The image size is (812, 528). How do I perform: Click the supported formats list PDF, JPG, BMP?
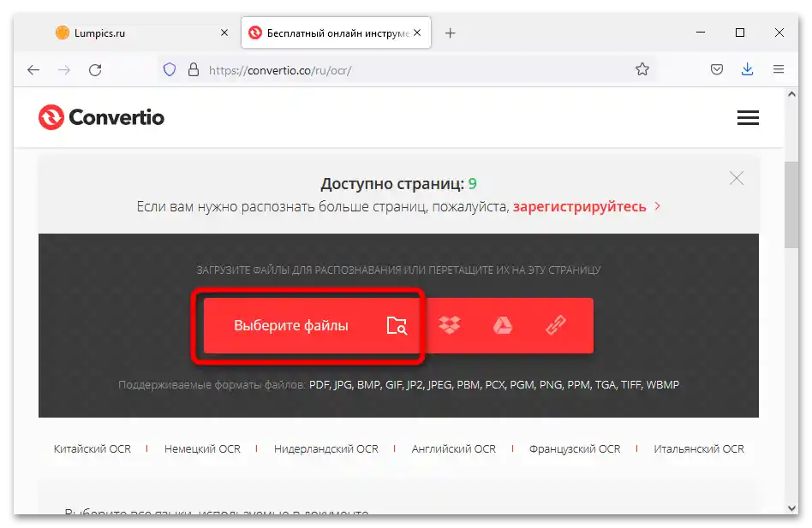[494, 385]
